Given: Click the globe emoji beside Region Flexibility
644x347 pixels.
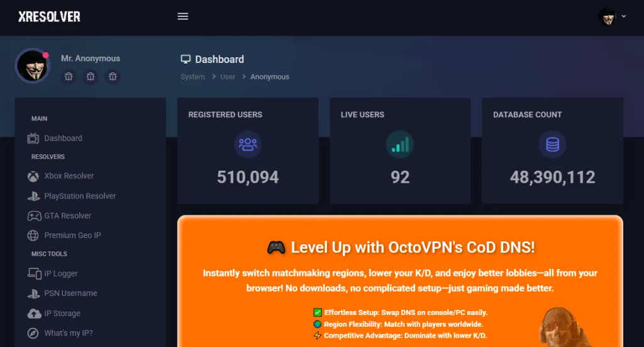Looking at the screenshot, I should [x=318, y=324].
